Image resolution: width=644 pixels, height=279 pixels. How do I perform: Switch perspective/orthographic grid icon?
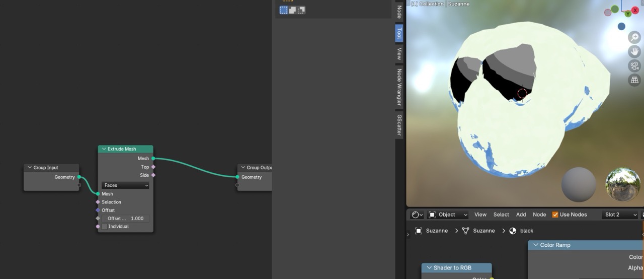(634, 80)
